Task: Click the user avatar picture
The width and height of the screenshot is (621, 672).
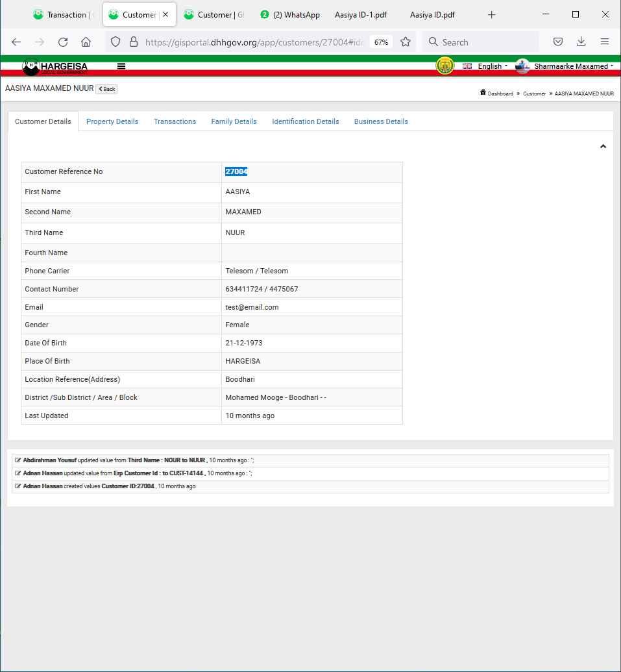Action: tap(522, 66)
